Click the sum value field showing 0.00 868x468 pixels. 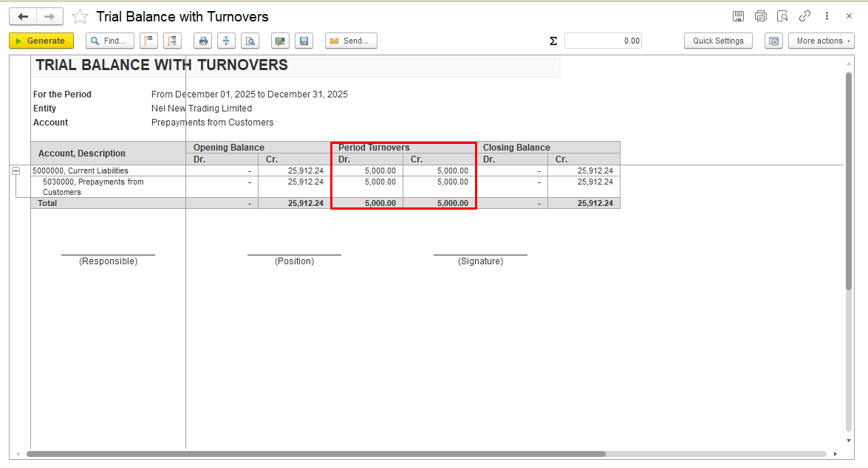point(603,41)
